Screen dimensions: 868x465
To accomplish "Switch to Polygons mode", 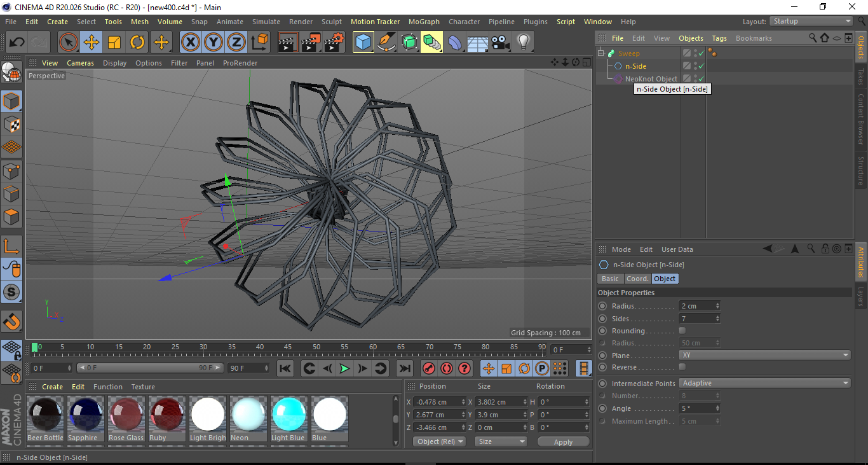I will (11, 217).
